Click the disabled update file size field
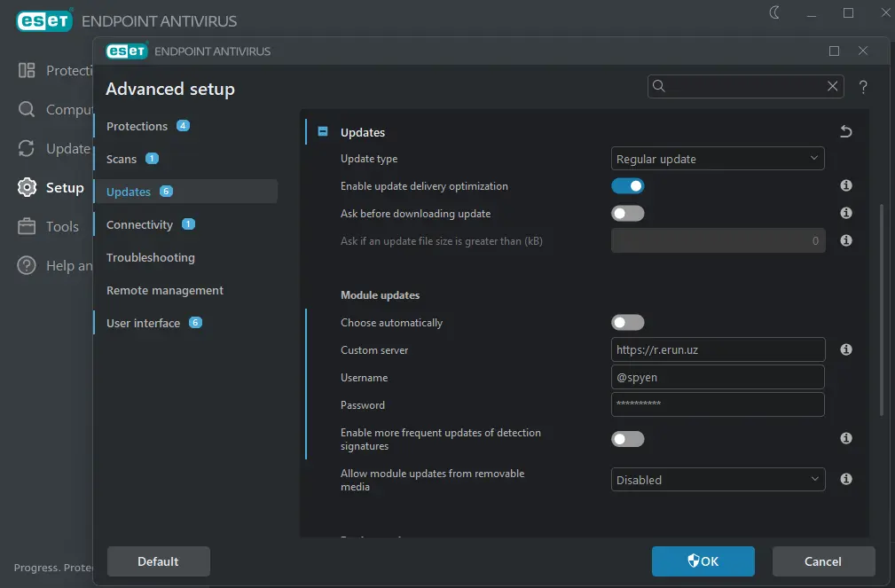Image resolution: width=895 pixels, height=588 pixels. [718, 240]
